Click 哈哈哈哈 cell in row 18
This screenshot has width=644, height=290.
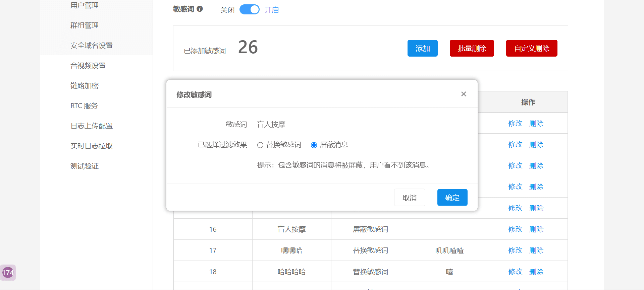pos(291,272)
